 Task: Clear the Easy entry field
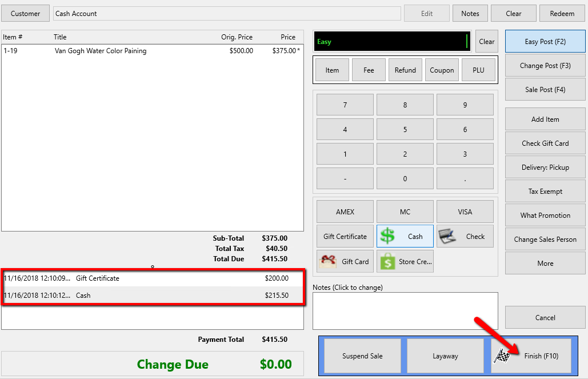(x=487, y=42)
